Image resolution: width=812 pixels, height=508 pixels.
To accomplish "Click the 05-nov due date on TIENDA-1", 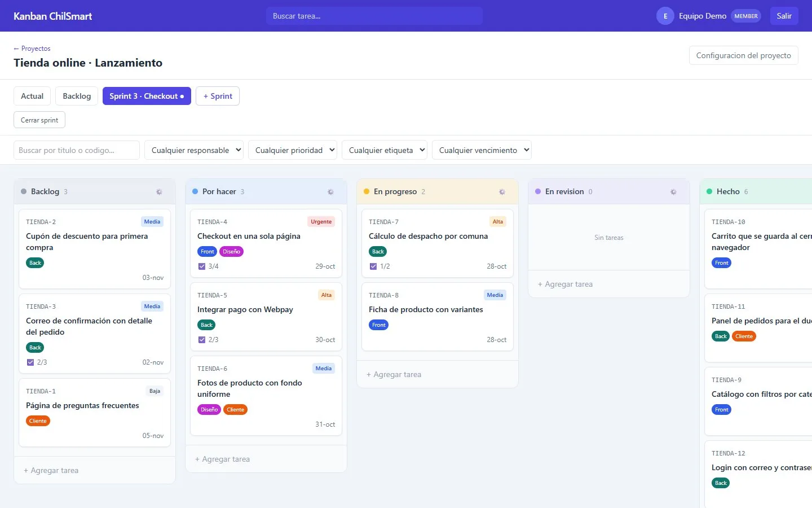I will pyautogui.click(x=153, y=436).
